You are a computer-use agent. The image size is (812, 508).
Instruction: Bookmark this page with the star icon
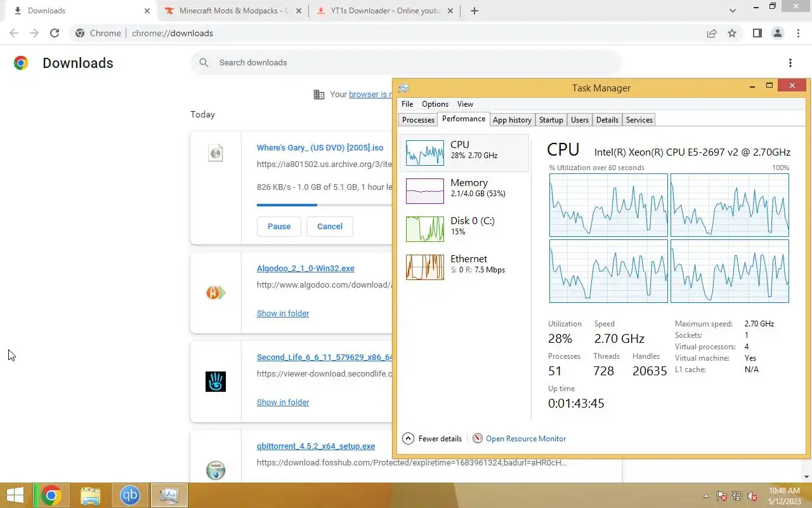point(732,33)
